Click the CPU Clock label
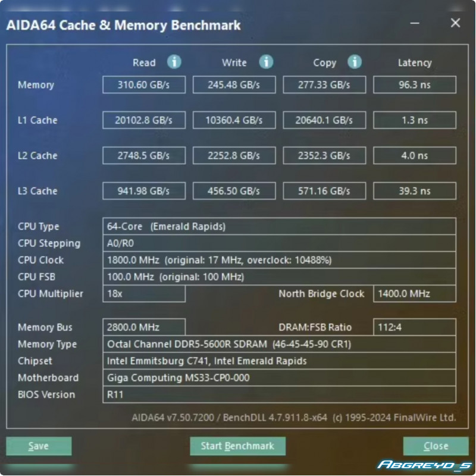The image size is (476, 476). click(40, 260)
